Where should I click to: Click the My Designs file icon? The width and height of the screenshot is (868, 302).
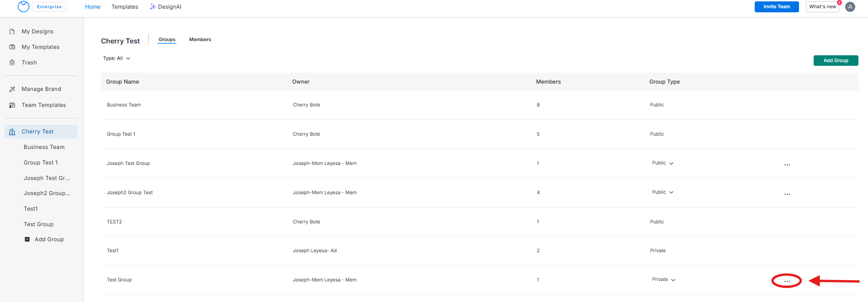12,32
